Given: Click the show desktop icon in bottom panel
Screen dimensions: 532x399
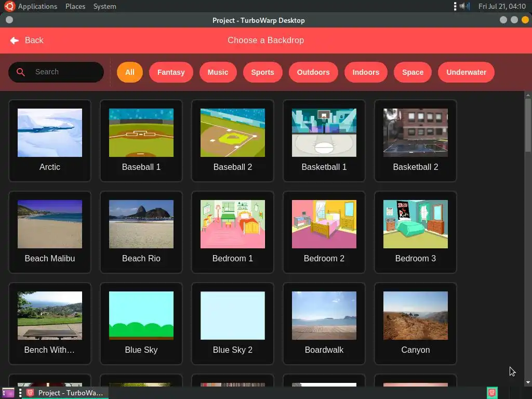Looking at the screenshot, I should coord(8,393).
